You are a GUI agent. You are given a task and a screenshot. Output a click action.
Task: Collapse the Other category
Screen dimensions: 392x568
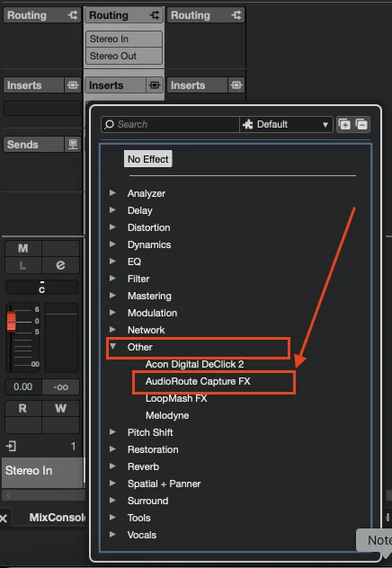tap(112, 346)
